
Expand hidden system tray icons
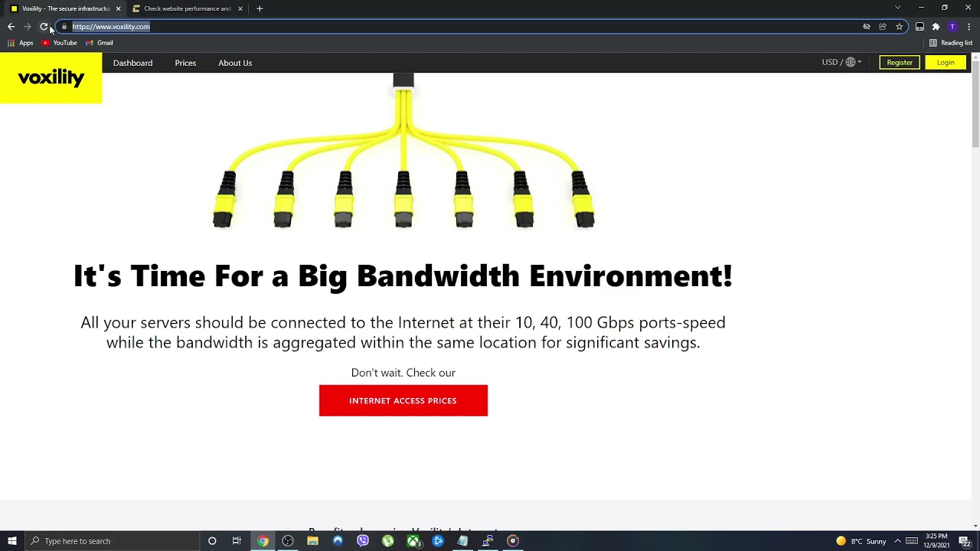pyautogui.click(x=897, y=541)
